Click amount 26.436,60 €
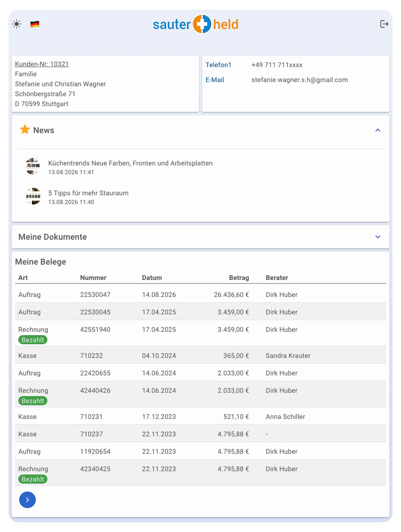401x532 pixels. click(x=231, y=295)
